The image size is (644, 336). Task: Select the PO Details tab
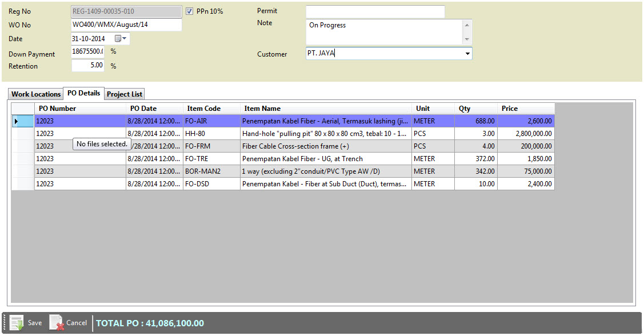pyautogui.click(x=83, y=93)
